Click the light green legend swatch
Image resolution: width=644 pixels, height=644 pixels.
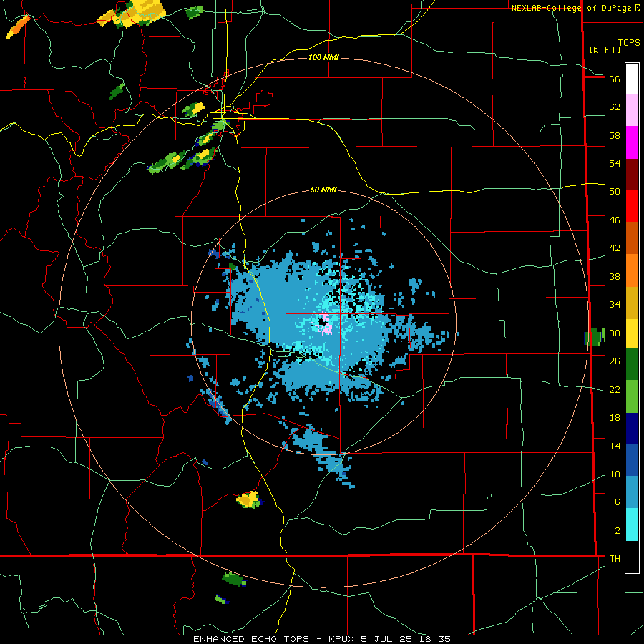632,396
